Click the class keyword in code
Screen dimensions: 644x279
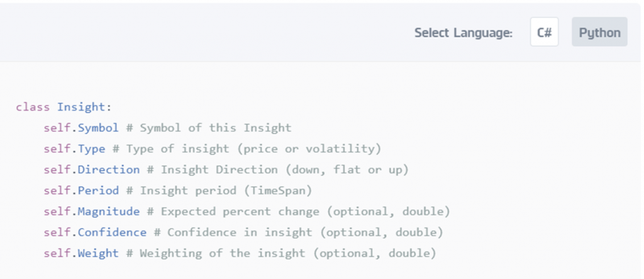[33, 107]
